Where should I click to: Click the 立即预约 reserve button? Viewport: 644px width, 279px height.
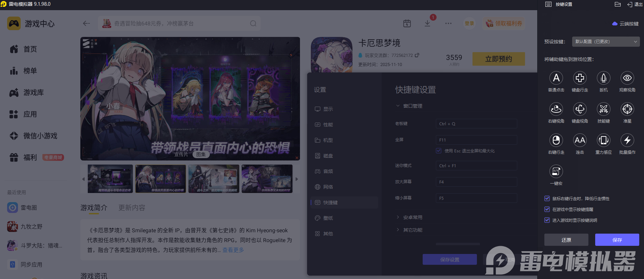click(x=499, y=59)
